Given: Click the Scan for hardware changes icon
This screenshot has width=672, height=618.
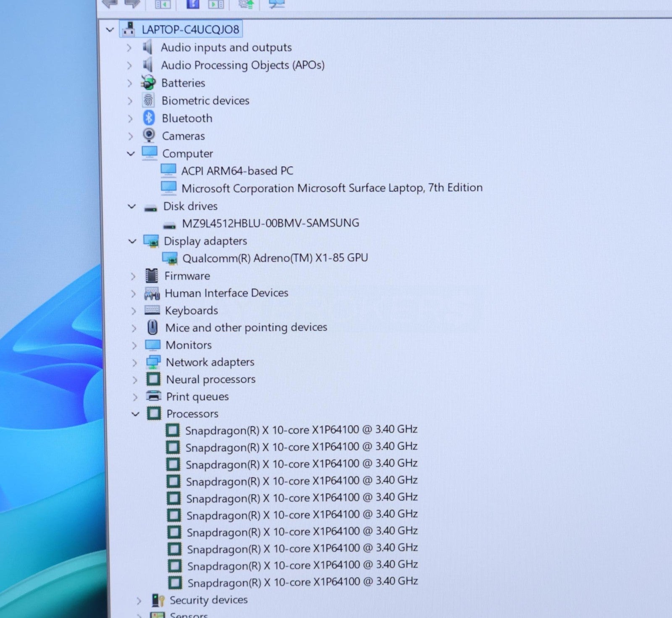Looking at the screenshot, I should pyautogui.click(x=277, y=4).
